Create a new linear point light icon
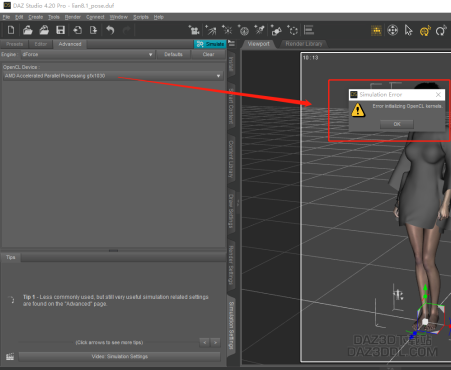Viewport: 451px width, 370px height. click(x=260, y=30)
